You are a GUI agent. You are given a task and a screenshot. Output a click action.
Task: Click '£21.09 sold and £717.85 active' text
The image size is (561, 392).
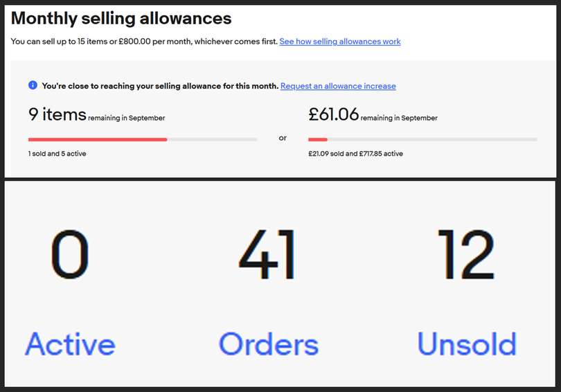point(355,154)
